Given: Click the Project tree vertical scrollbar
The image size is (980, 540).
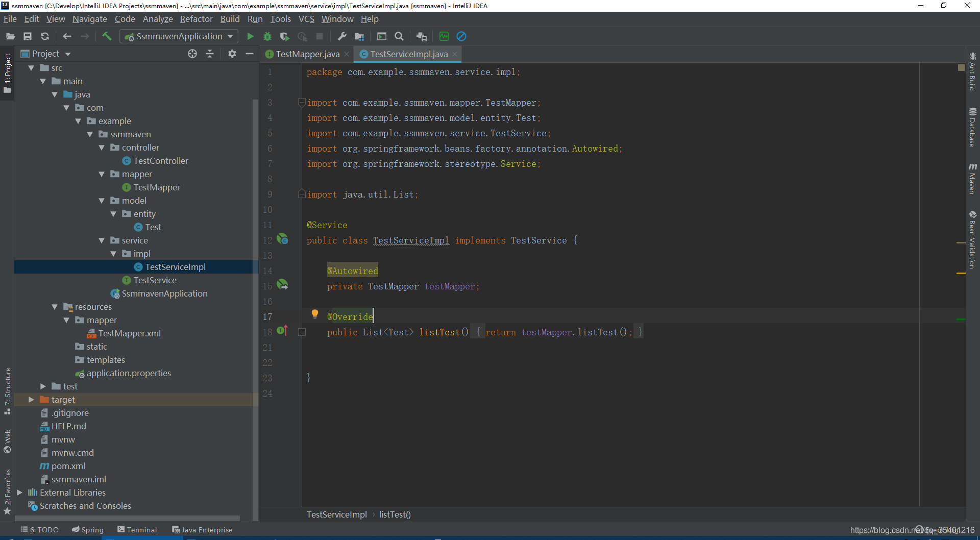Looking at the screenshot, I should click(255, 309).
